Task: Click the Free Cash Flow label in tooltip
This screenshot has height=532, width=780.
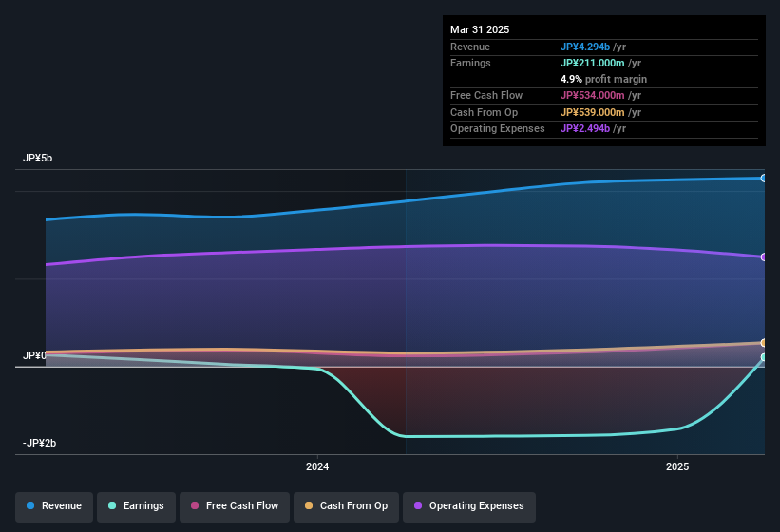Action: pos(486,95)
